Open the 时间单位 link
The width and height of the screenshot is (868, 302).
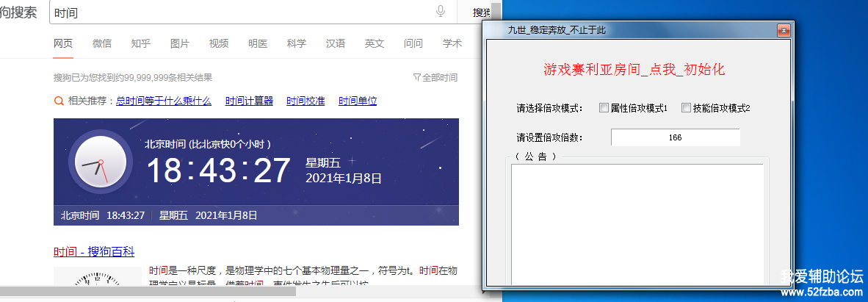[x=358, y=101]
